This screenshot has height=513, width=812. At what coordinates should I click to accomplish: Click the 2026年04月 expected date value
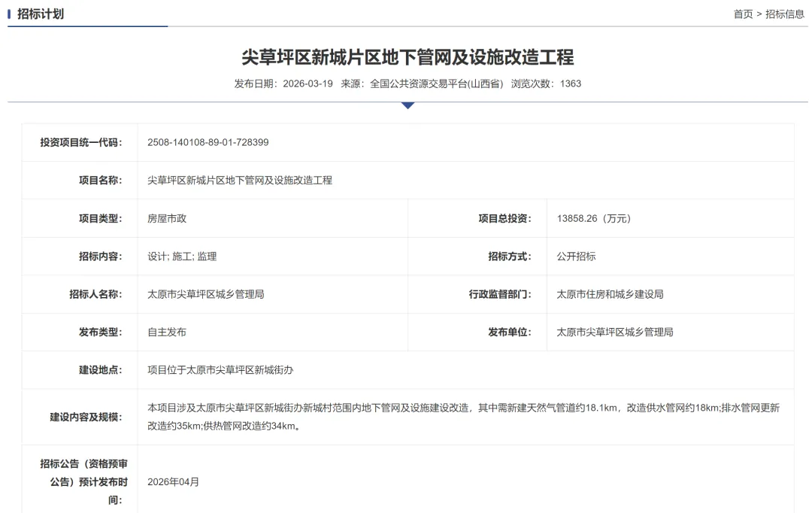pyautogui.click(x=173, y=482)
